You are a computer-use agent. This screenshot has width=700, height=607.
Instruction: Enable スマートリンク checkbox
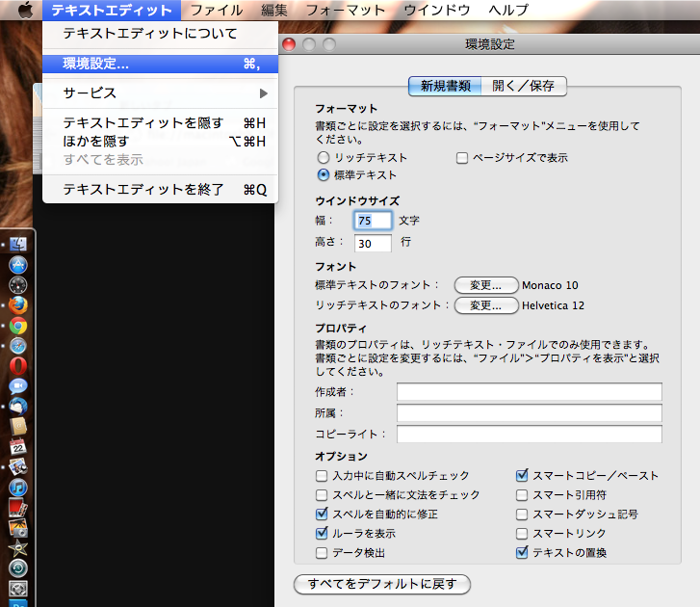click(522, 534)
